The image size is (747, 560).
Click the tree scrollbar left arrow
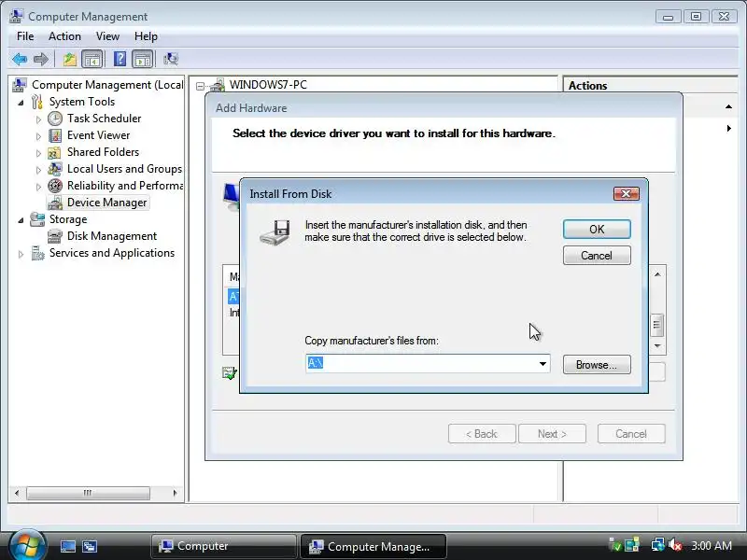(17, 493)
